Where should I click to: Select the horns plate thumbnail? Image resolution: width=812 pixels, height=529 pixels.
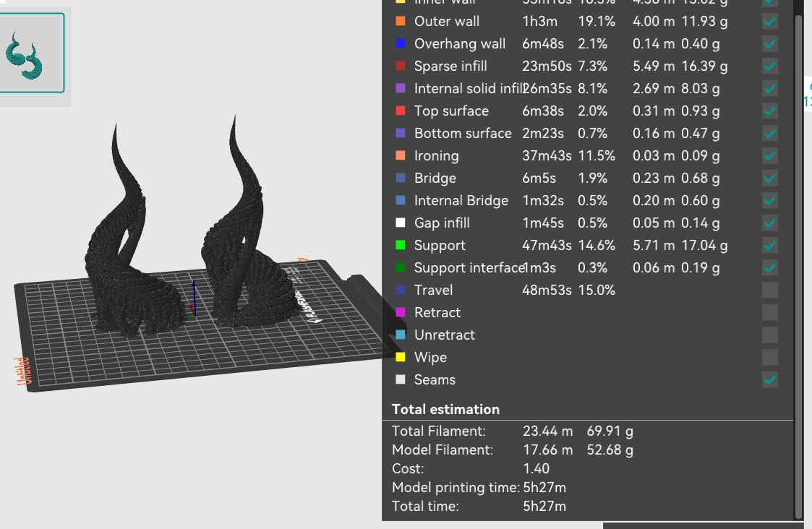tap(30, 53)
